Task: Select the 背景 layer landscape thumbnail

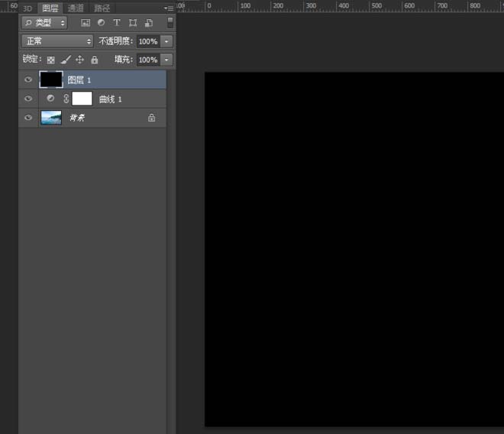Action: coord(51,118)
